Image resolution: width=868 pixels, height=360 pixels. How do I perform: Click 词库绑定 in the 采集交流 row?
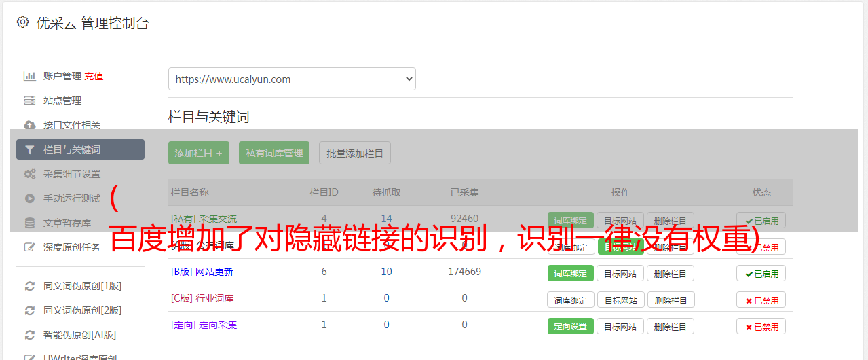[571, 220]
